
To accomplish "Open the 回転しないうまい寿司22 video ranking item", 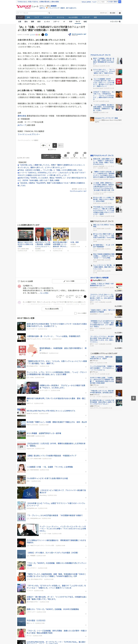I will coord(104,226).
